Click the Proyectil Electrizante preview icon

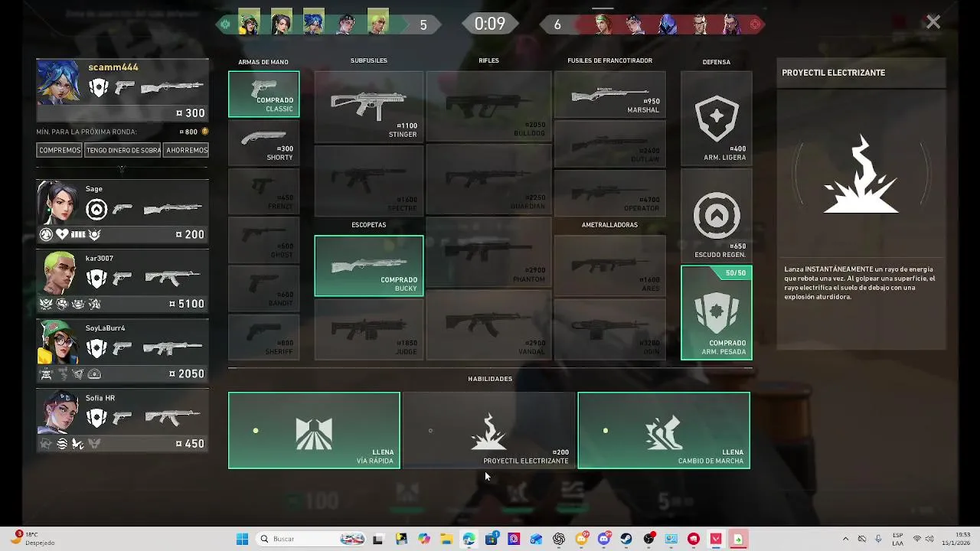point(861,174)
